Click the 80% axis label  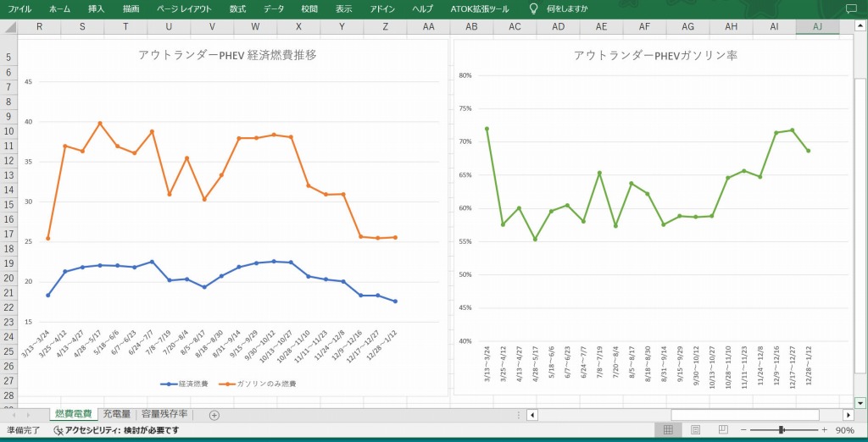(x=465, y=75)
